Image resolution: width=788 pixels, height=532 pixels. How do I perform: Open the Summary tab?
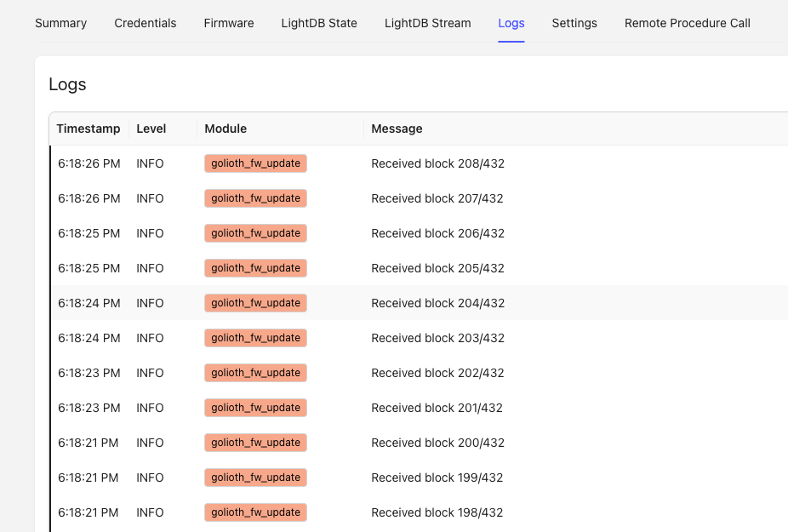pos(60,23)
